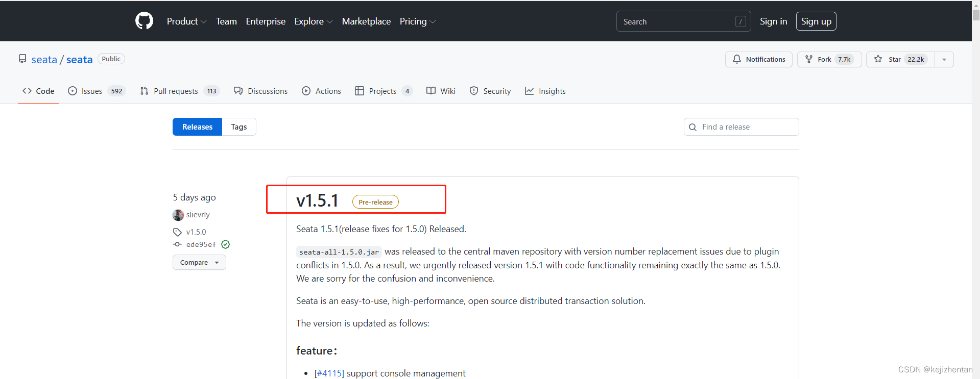Open the seata owner link
The image size is (980, 379).
[x=44, y=60]
